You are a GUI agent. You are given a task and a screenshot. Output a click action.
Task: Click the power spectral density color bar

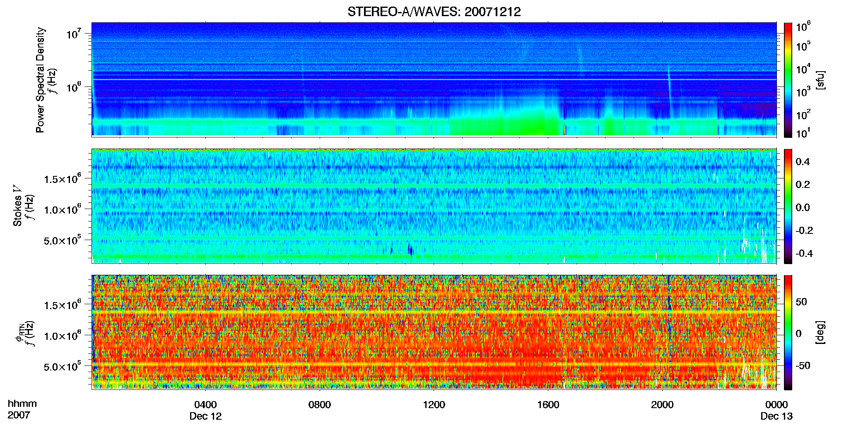(x=788, y=80)
